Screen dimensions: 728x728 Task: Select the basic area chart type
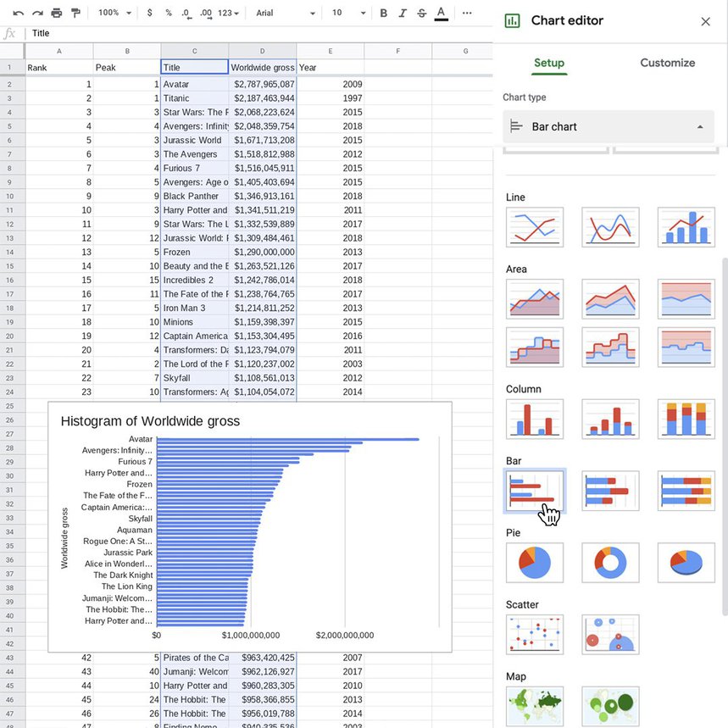(x=535, y=299)
